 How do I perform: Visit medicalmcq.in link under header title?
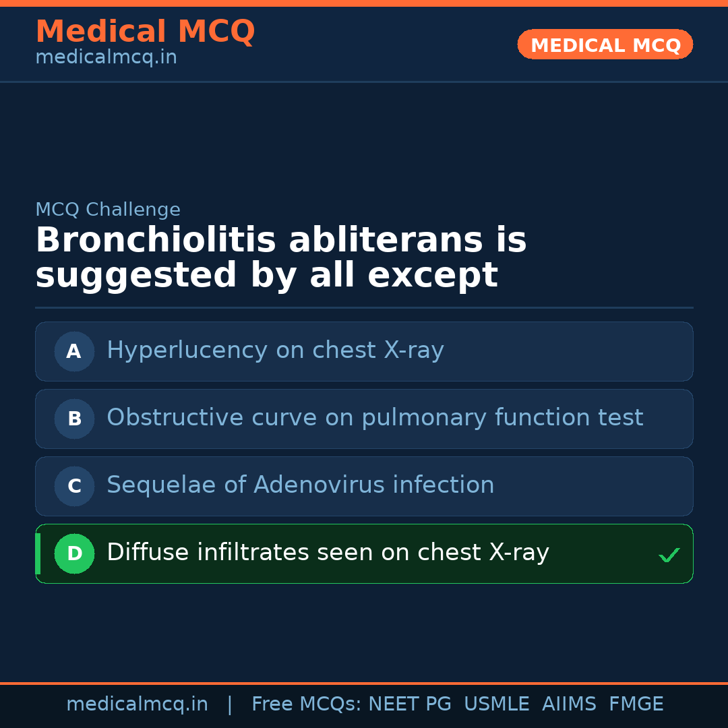(106, 57)
